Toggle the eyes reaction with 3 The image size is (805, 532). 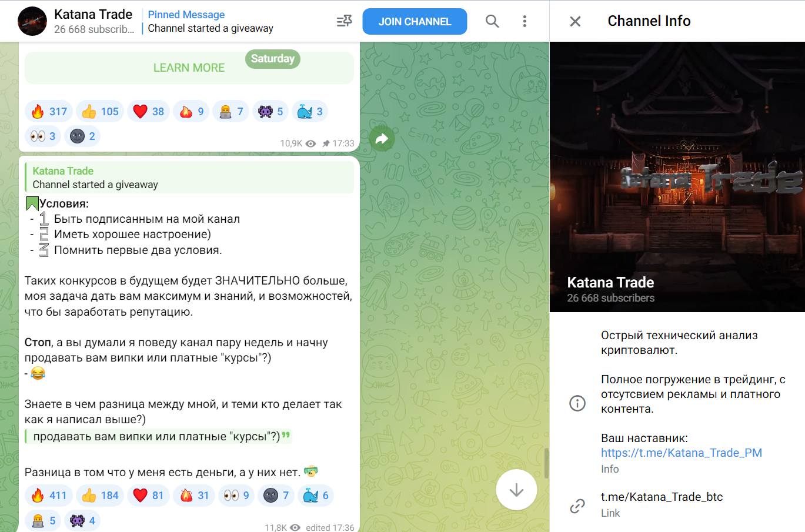tap(43, 136)
